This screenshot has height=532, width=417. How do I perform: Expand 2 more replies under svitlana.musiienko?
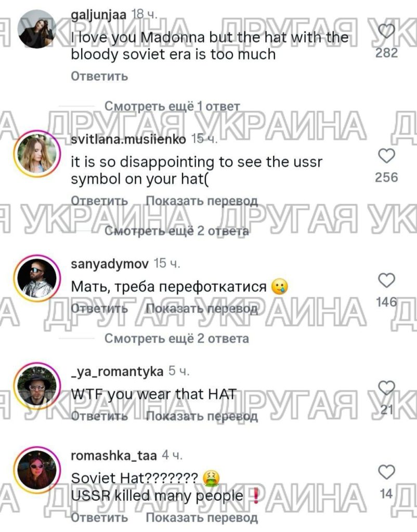pos(177,231)
